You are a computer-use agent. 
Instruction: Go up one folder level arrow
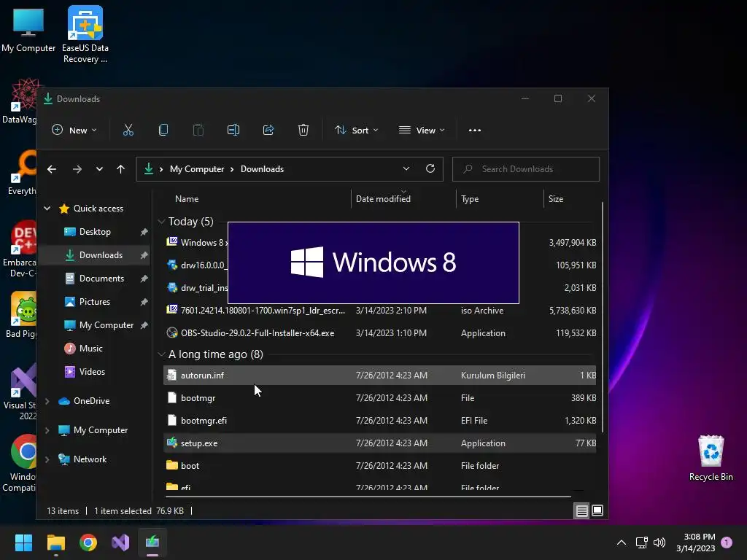coord(120,169)
